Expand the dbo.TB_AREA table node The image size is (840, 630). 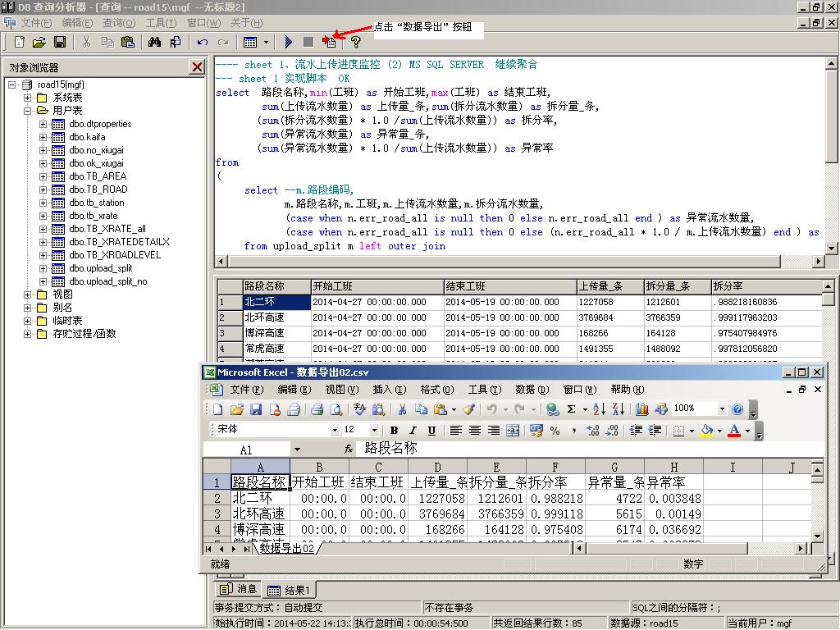43,176
